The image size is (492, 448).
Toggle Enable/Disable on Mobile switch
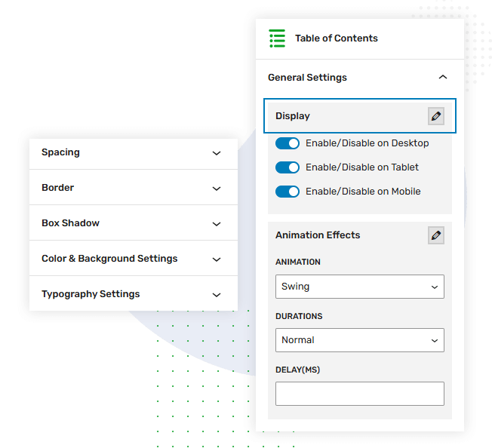pyautogui.click(x=288, y=192)
